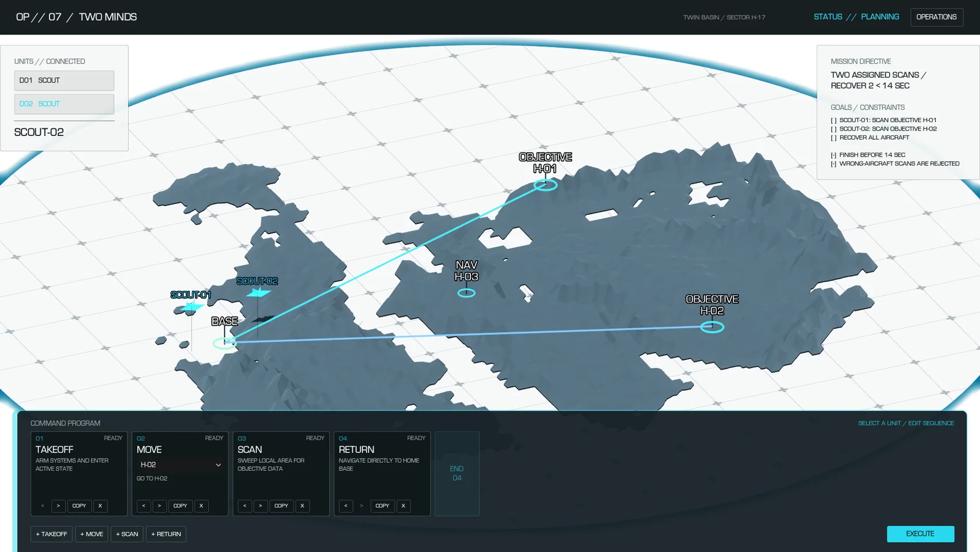Delete SCAN command with X

tap(303, 506)
